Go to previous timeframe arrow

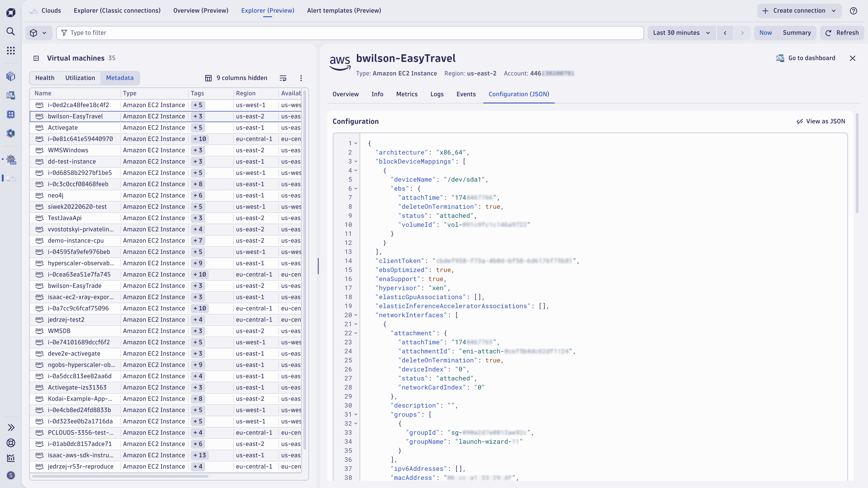pos(725,33)
